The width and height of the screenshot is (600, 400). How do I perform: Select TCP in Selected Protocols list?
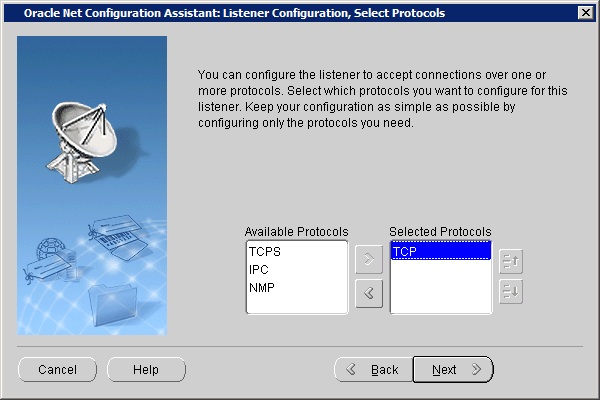pos(441,251)
